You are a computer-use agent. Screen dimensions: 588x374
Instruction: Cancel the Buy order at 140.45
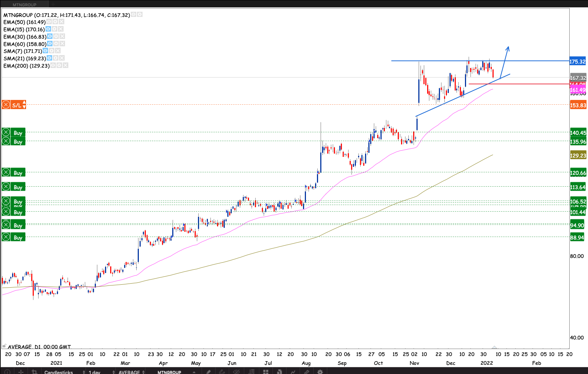6,133
